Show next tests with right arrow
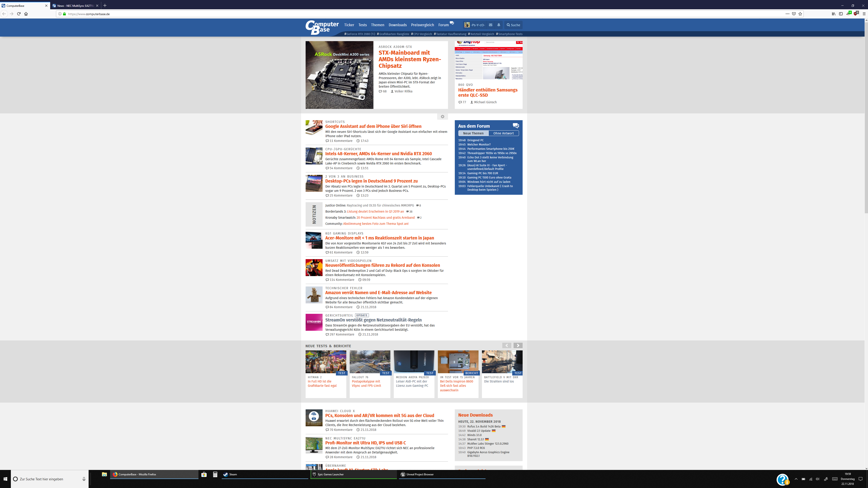Screen dimensions: 868x488 [518, 345]
